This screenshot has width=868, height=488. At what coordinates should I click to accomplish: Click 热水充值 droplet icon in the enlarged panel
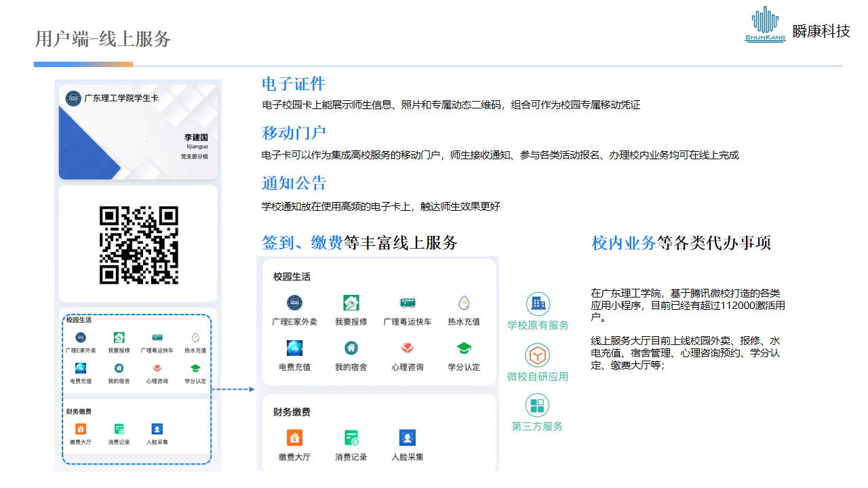(x=464, y=303)
